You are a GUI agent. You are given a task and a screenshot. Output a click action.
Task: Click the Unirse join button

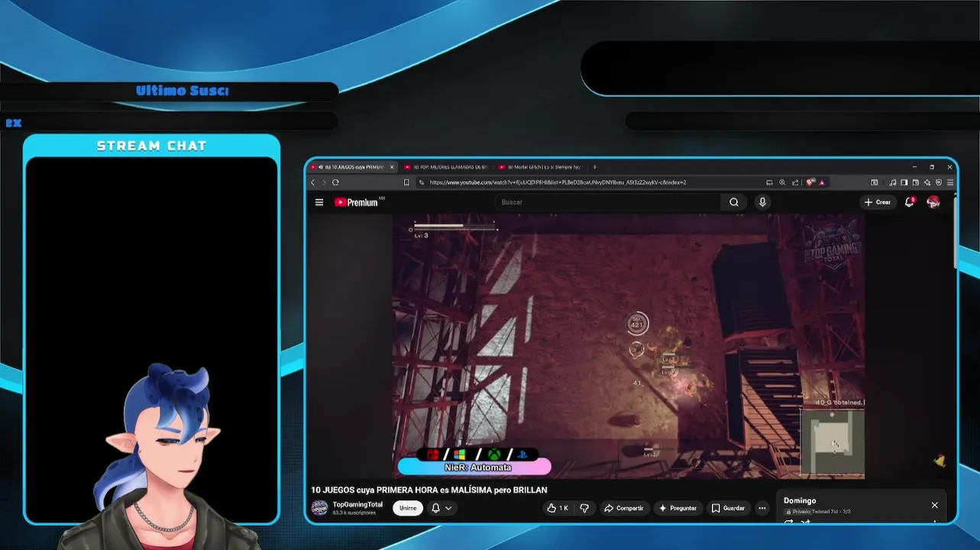click(x=408, y=508)
